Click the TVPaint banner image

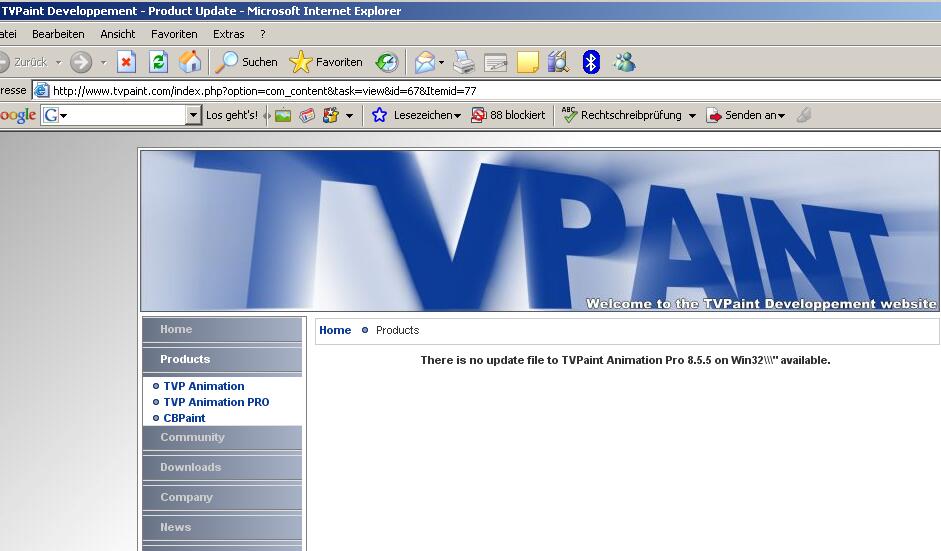point(540,230)
